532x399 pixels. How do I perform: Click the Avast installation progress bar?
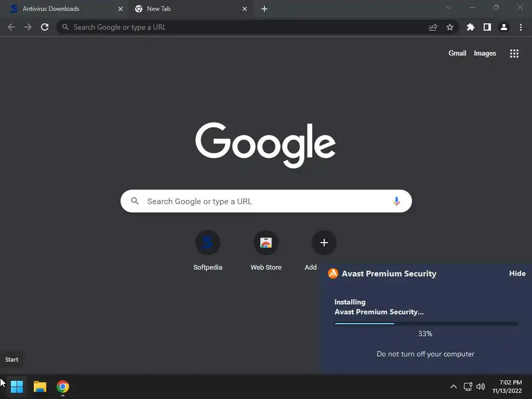pos(426,323)
